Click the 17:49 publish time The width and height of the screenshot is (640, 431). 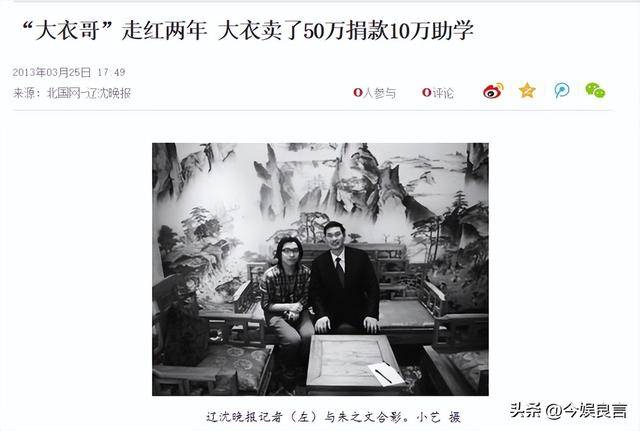pos(111,72)
